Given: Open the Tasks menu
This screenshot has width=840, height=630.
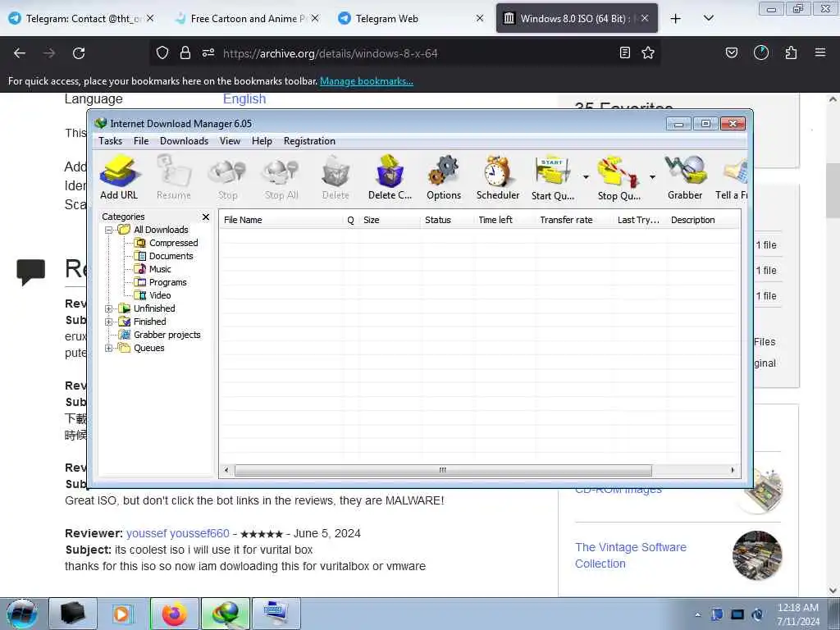Looking at the screenshot, I should 111,141.
